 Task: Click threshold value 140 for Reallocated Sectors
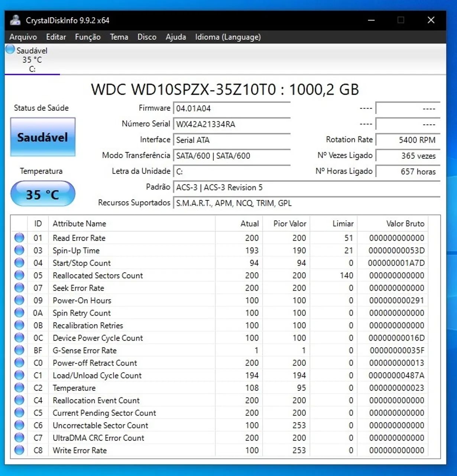[x=346, y=276]
